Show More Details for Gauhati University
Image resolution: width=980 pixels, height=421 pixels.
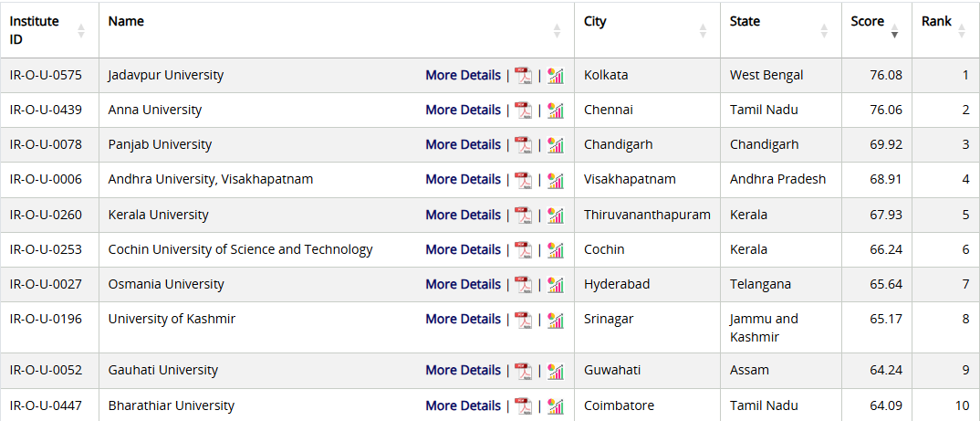[463, 370]
